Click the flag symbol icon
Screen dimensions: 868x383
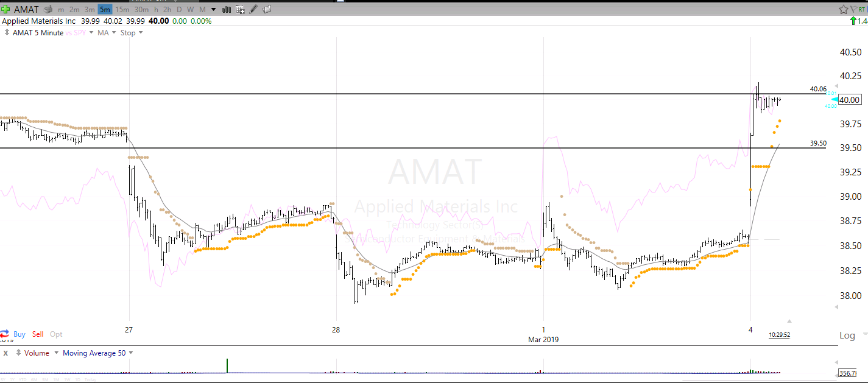pyautogui.click(x=854, y=9)
